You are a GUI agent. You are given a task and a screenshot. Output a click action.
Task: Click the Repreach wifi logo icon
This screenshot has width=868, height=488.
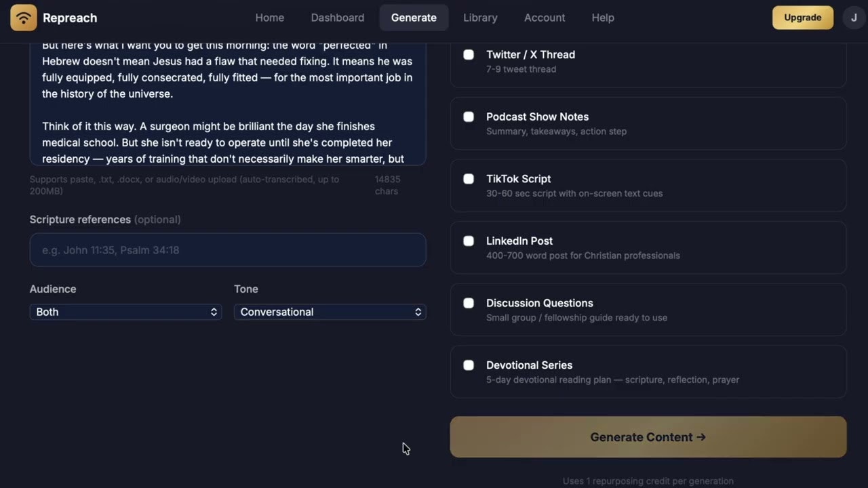(24, 18)
